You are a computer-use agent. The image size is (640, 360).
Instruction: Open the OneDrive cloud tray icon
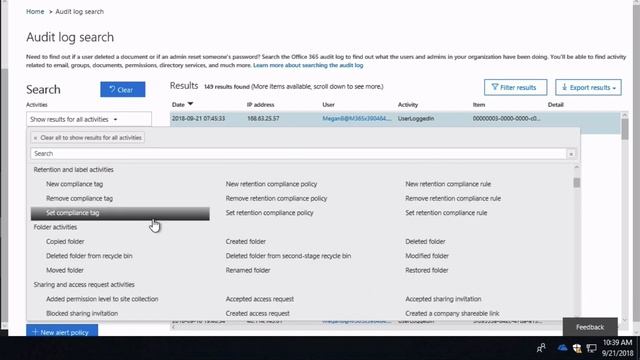562,348
